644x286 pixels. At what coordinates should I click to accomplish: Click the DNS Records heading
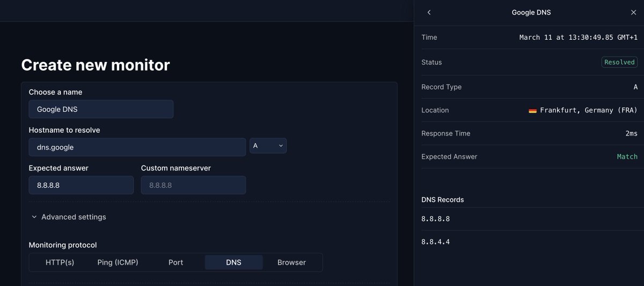click(443, 199)
